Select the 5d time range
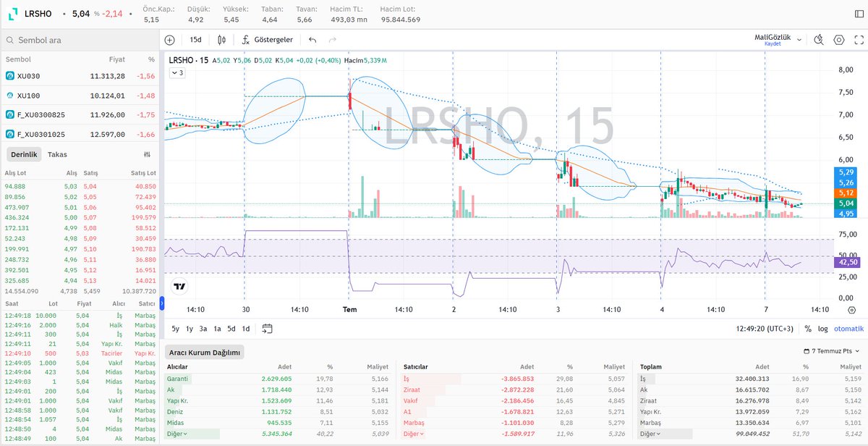This screenshot has height=446, width=868. 231,329
